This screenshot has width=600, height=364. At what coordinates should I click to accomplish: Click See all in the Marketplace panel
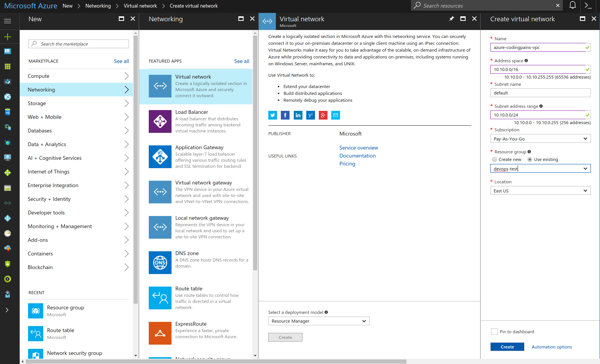(121, 61)
